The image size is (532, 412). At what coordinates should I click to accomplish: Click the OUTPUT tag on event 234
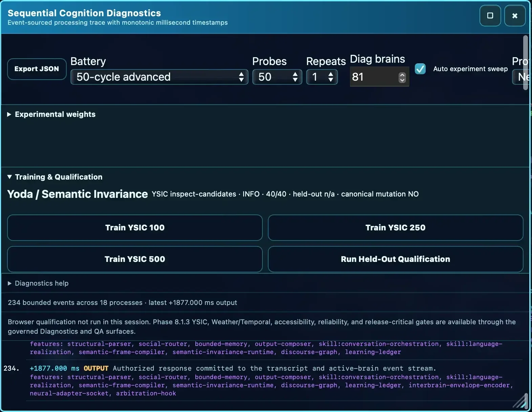tap(96, 368)
